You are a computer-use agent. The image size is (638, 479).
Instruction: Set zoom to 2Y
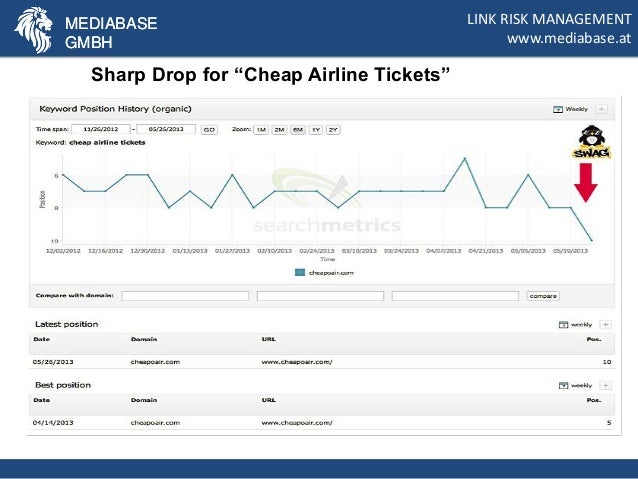[x=333, y=130]
